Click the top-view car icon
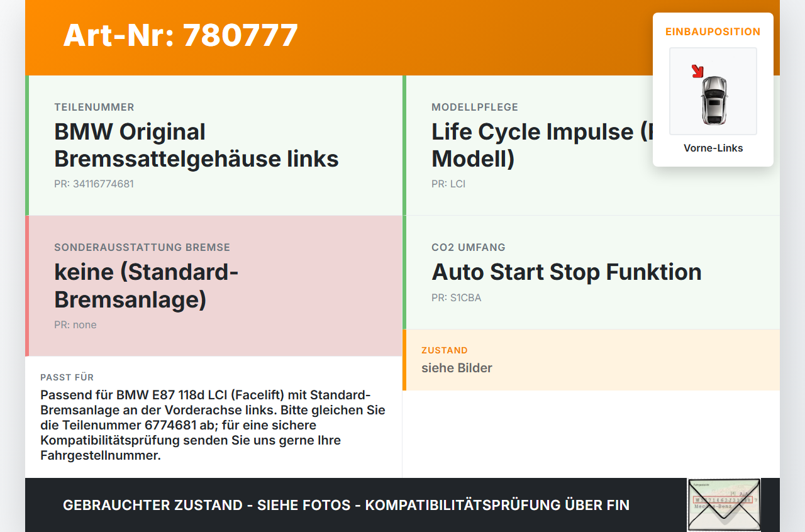Image resolution: width=805 pixels, height=532 pixels. pos(714,99)
